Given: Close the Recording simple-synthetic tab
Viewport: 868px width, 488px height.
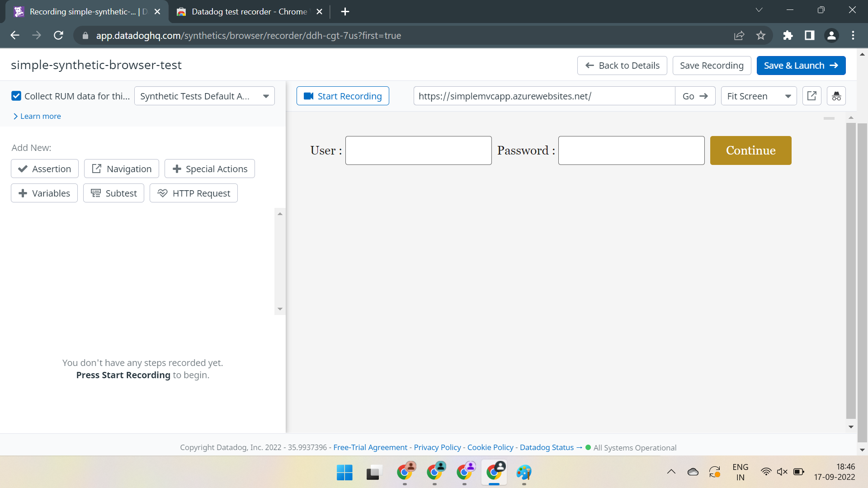Looking at the screenshot, I should click(x=157, y=11).
